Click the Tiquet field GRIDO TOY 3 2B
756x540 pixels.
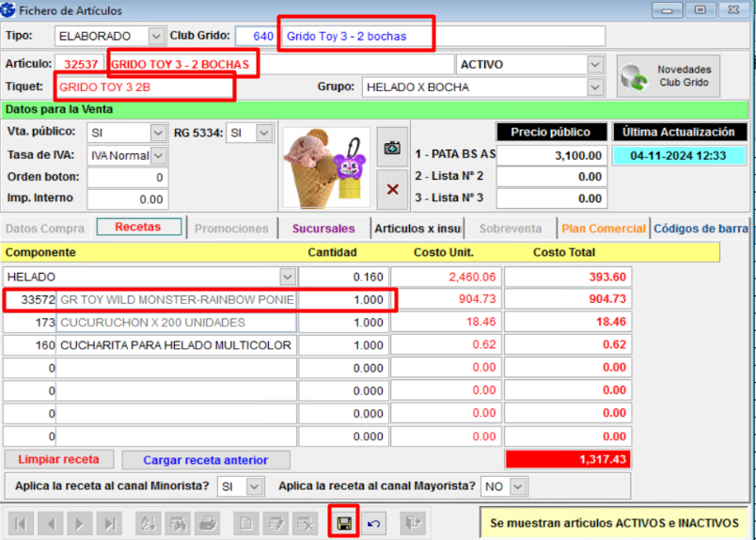145,87
